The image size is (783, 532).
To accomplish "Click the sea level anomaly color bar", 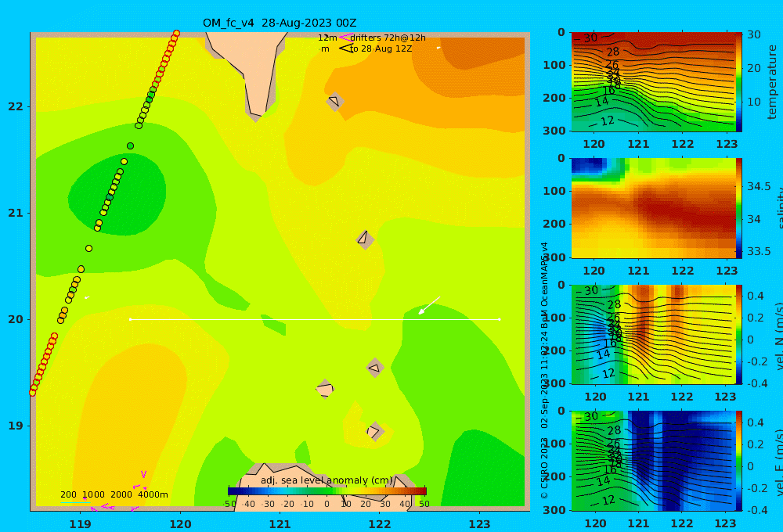I will click(x=327, y=491).
